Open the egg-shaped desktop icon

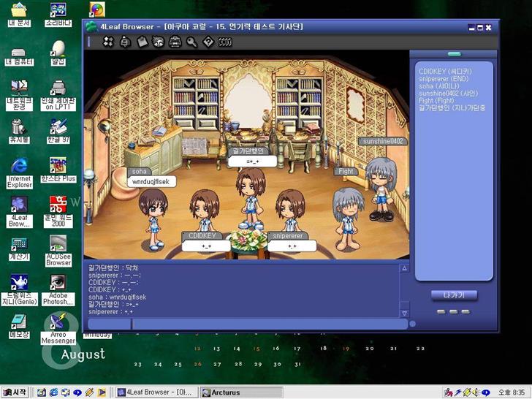[58, 53]
